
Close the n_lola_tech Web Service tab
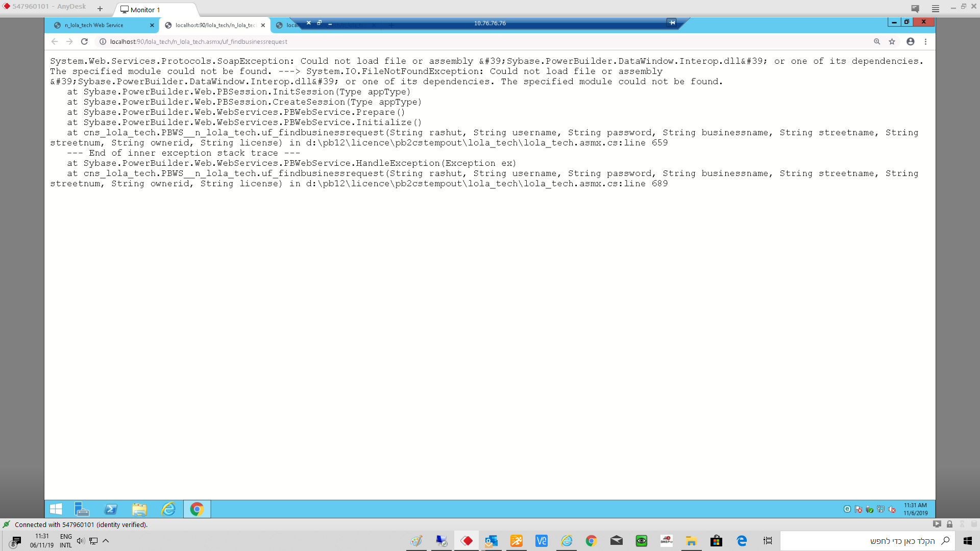(152, 25)
